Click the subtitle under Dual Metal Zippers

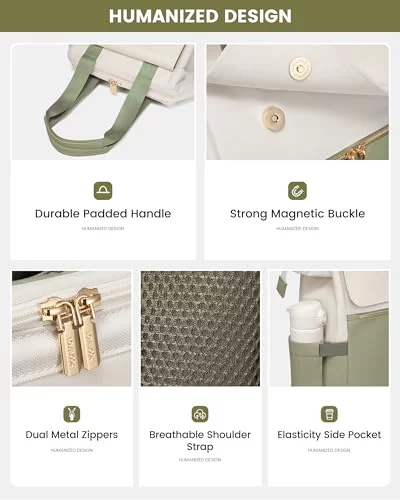72,450
